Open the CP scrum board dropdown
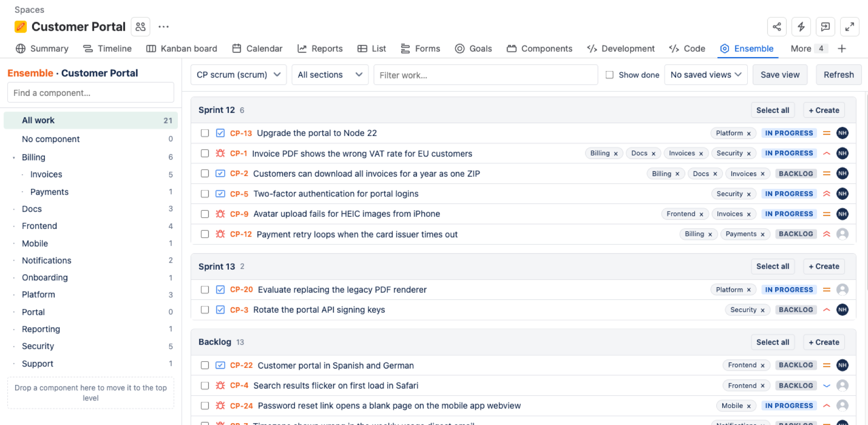Viewport: 868px width, 425px height. point(239,75)
